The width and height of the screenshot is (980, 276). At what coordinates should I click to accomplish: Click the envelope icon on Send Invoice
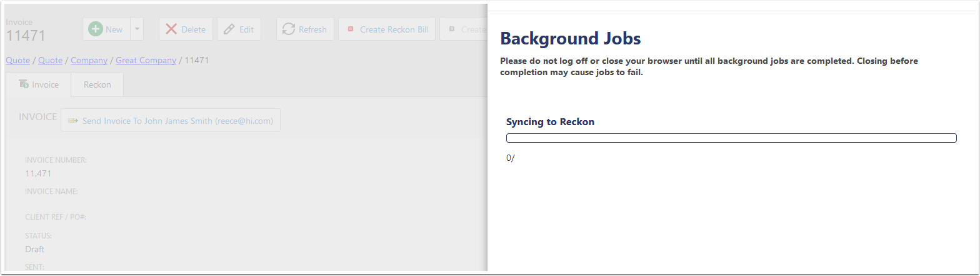(x=73, y=121)
